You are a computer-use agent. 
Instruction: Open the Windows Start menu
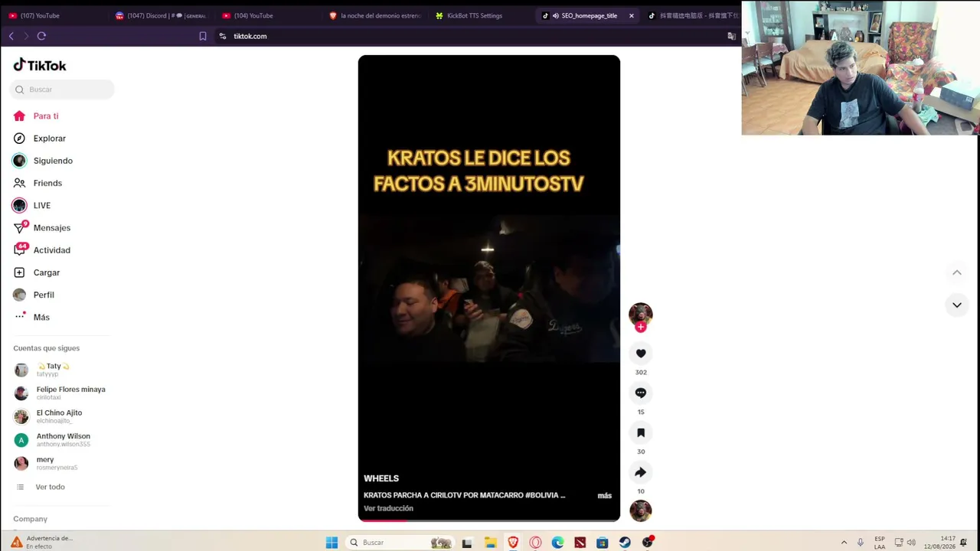pos(332,543)
